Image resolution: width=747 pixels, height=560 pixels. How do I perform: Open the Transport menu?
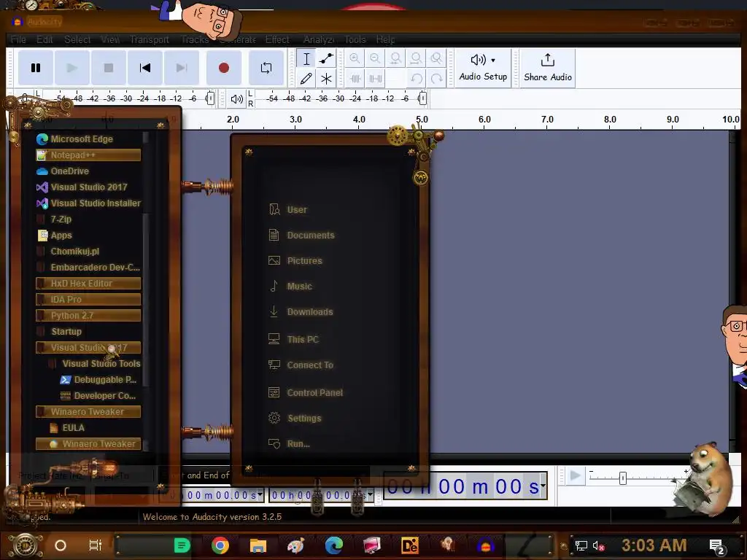pos(150,39)
